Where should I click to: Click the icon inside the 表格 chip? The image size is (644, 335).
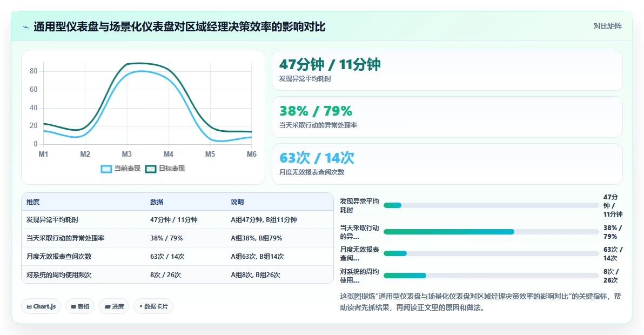point(73,307)
